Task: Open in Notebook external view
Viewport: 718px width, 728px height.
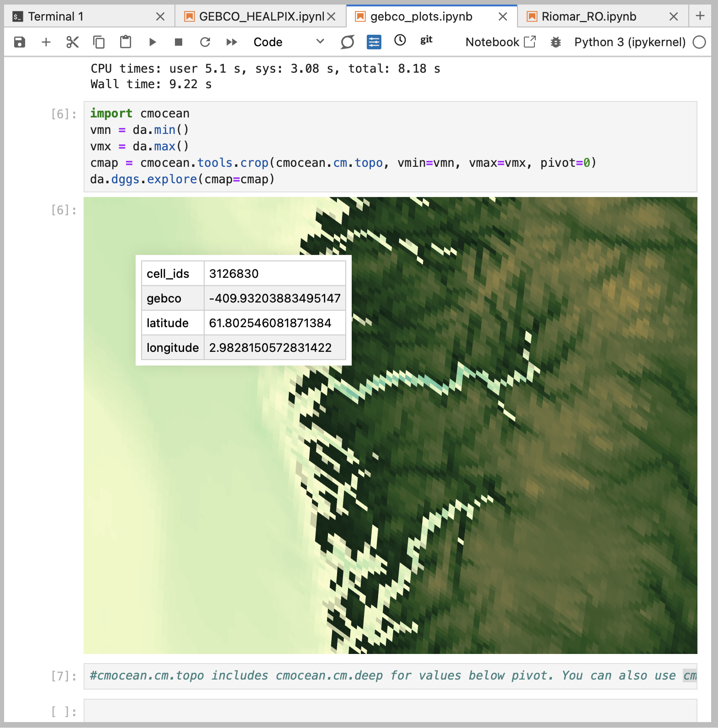Action: (x=501, y=42)
